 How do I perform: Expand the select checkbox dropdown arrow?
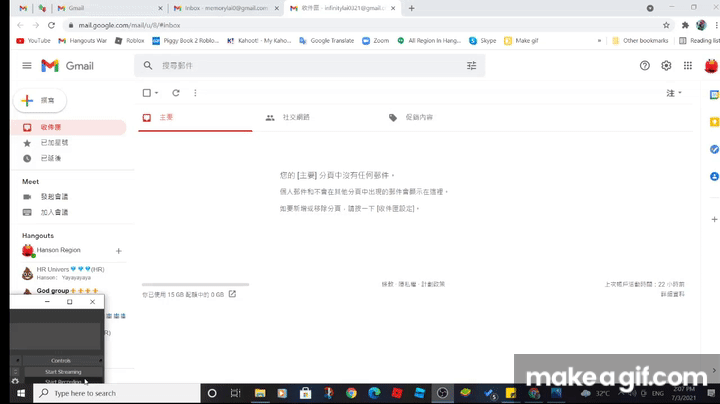pos(157,93)
